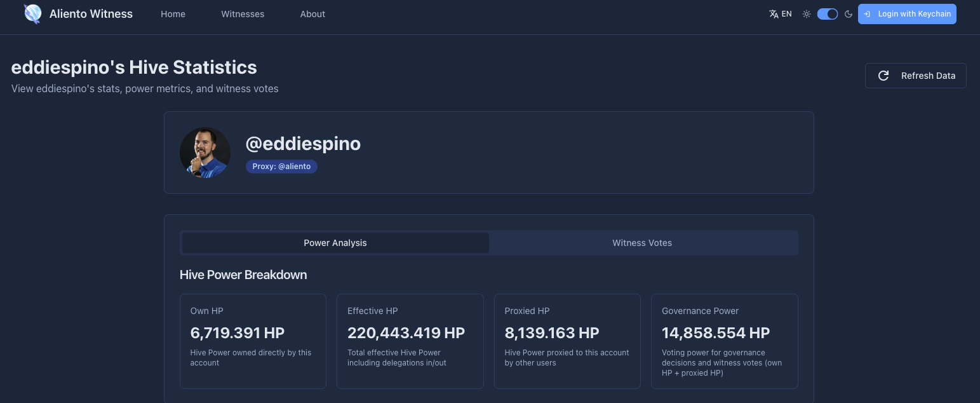Click the login arrow icon in Keychain button
Image resolution: width=980 pixels, height=403 pixels.
coord(867,14)
